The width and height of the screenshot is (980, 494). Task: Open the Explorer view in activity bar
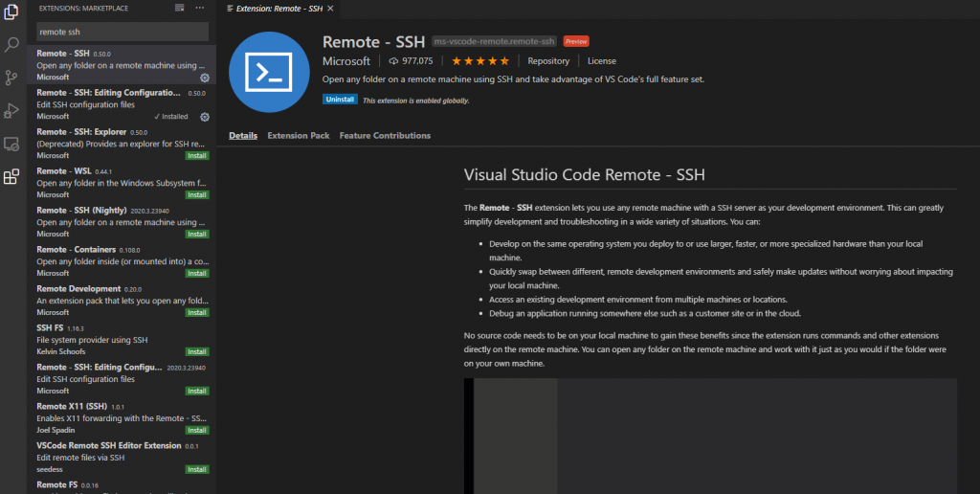pyautogui.click(x=11, y=11)
